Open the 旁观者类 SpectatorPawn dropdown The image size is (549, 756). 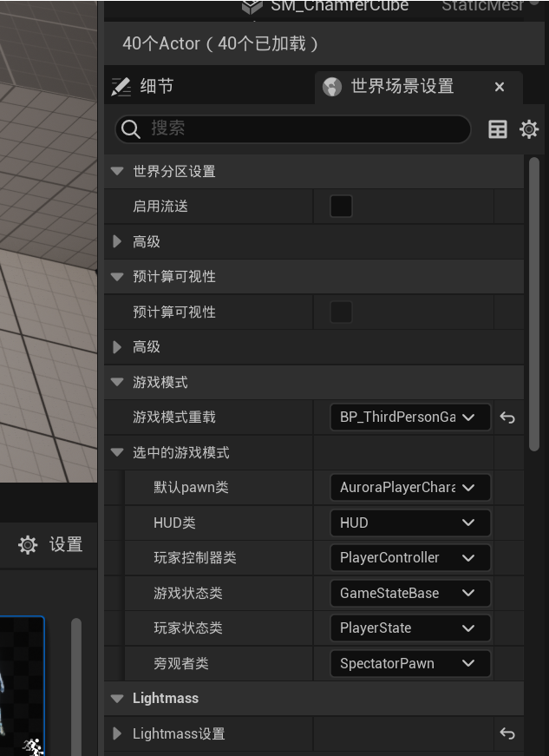tap(409, 664)
